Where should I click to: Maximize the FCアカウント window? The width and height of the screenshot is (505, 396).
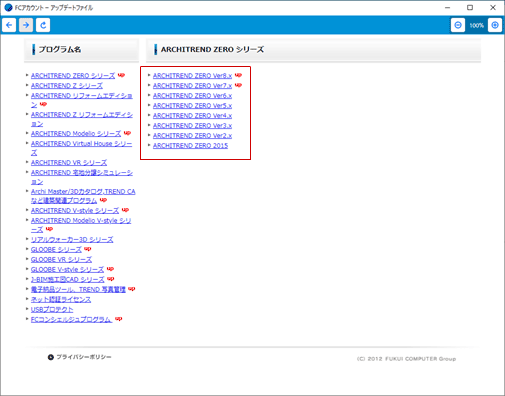coord(470,7)
